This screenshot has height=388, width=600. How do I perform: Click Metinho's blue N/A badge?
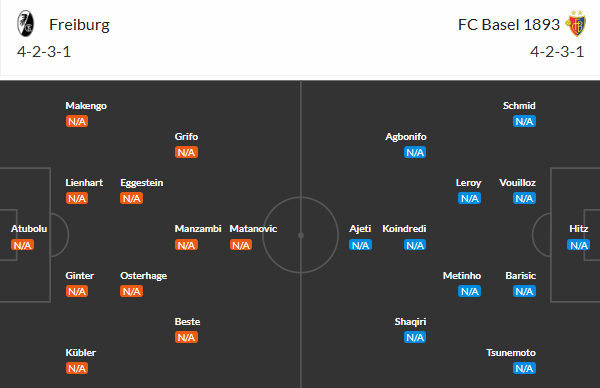click(x=469, y=291)
